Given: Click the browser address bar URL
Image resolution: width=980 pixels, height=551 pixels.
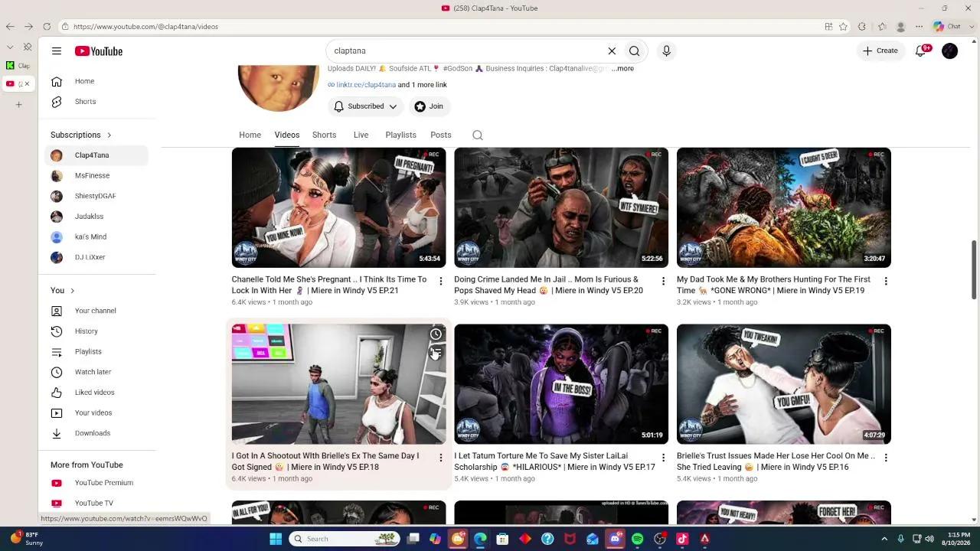Looking at the screenshot, I should (145, 27).
